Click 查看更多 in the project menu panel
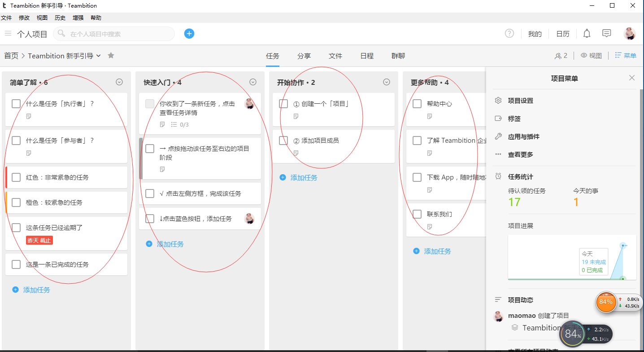644x352 pixels. tap(520, 154)
